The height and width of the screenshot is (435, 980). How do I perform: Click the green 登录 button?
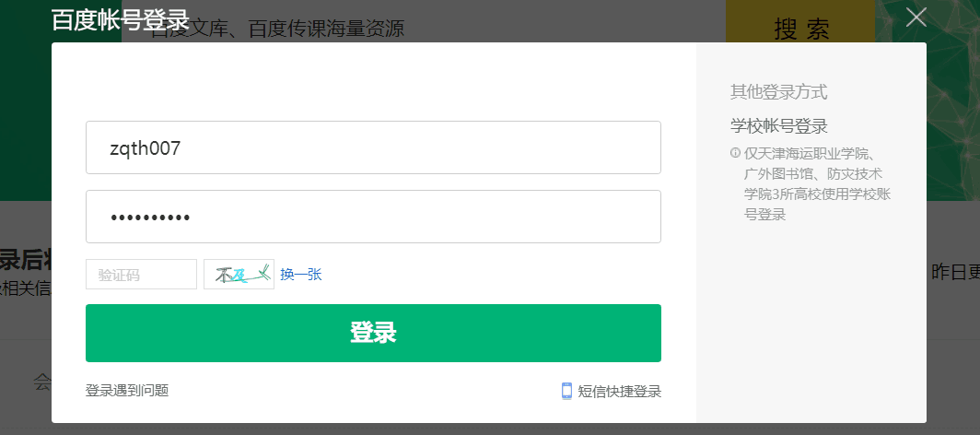pos(373,333)
